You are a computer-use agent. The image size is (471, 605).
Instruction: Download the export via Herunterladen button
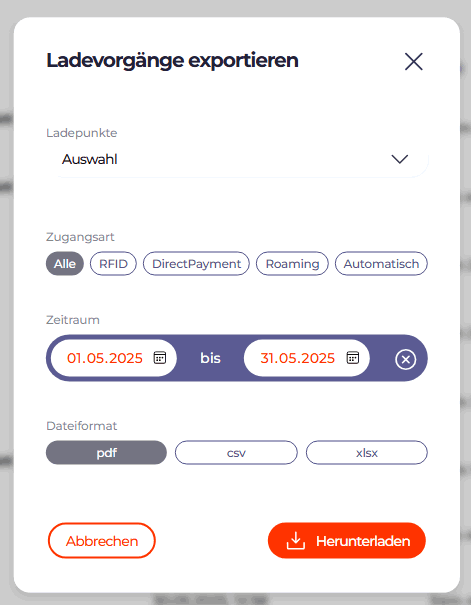(347, 541)
